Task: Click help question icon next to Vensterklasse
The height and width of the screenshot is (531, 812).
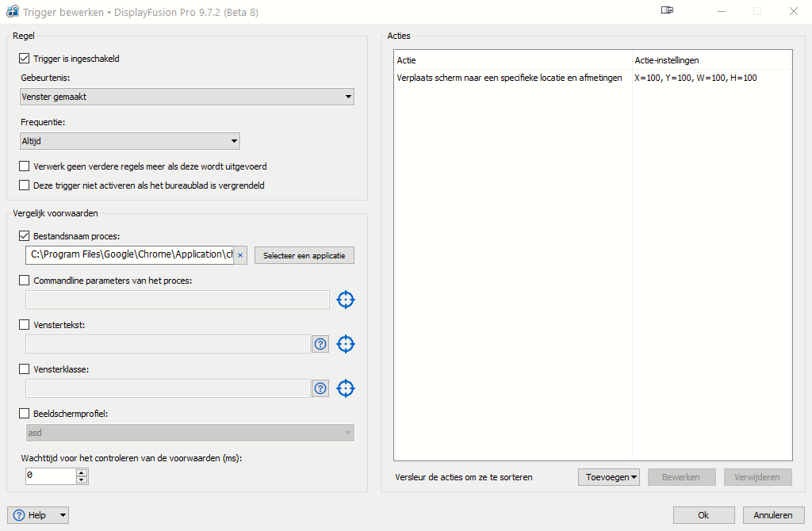Action: [x=320, y=388]
